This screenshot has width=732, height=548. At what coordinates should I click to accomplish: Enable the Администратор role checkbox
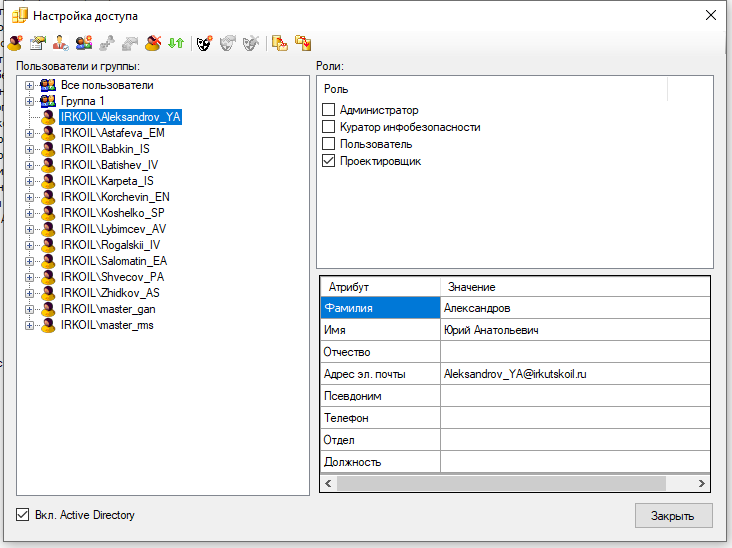329,110
